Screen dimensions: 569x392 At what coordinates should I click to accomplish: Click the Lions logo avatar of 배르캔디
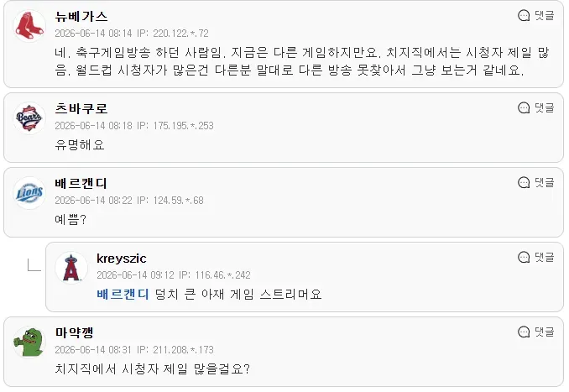tap(29, 193)
